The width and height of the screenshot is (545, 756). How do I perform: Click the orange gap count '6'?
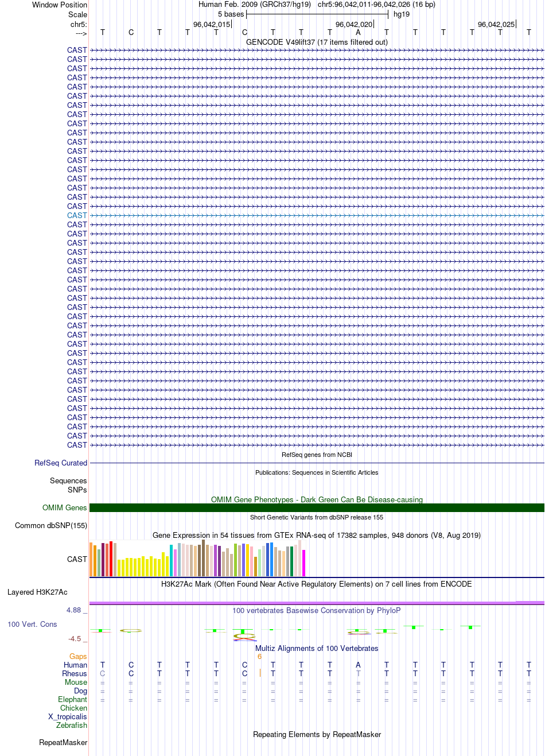[259, 657]
